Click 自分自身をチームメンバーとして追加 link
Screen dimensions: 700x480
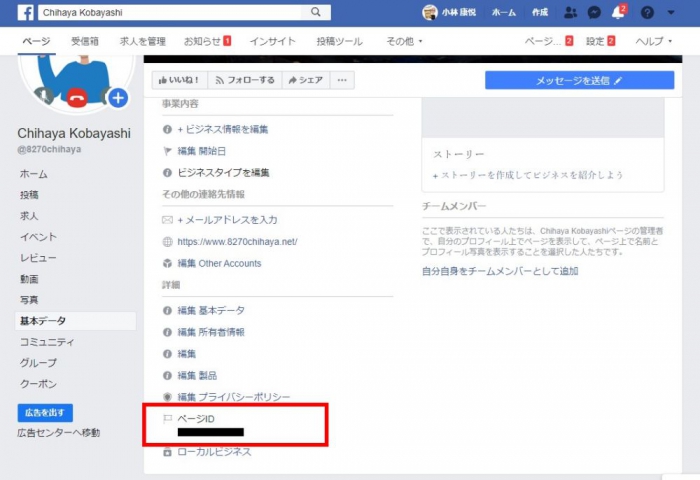point(500,271)
